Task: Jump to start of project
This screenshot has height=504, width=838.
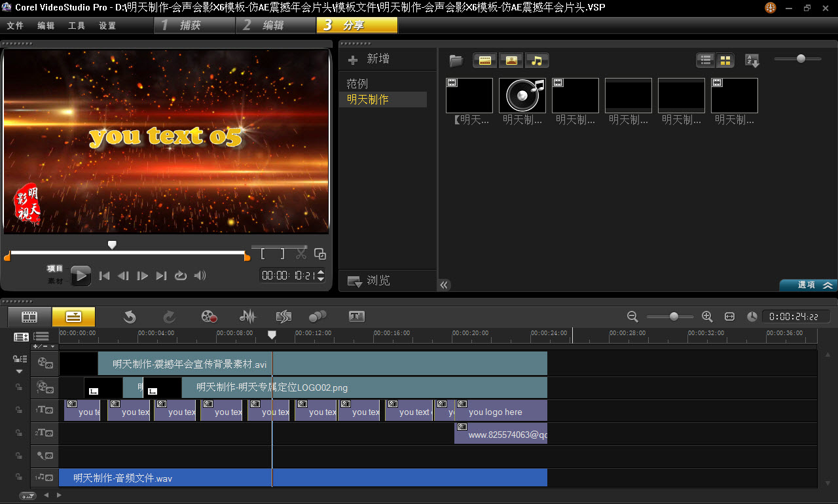Action: pyautogui.click(x=104, y=276)
